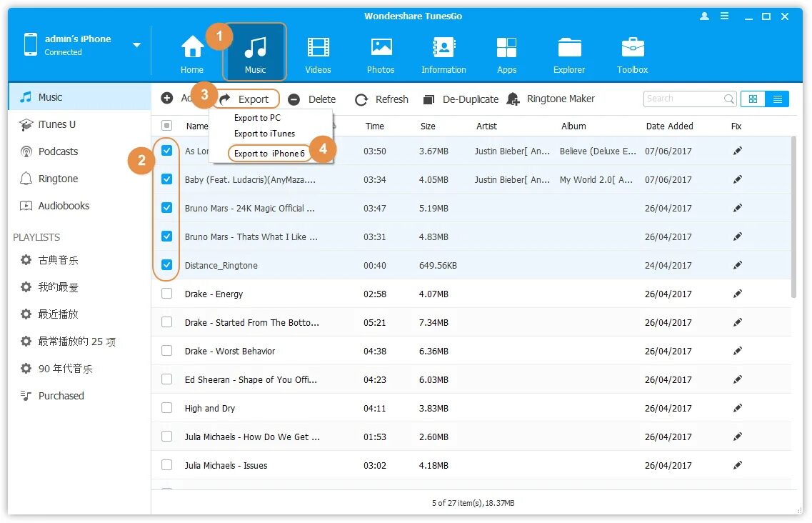Viewport: 812px width, 523px height.
Task: Select the Music tab icon
Action: tap(255, 47)
